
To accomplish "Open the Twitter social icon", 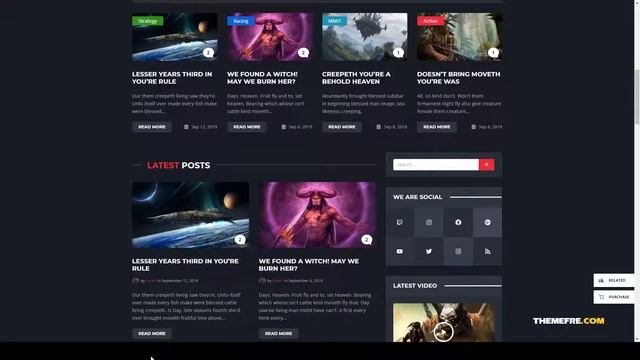I will pos(429,251).
